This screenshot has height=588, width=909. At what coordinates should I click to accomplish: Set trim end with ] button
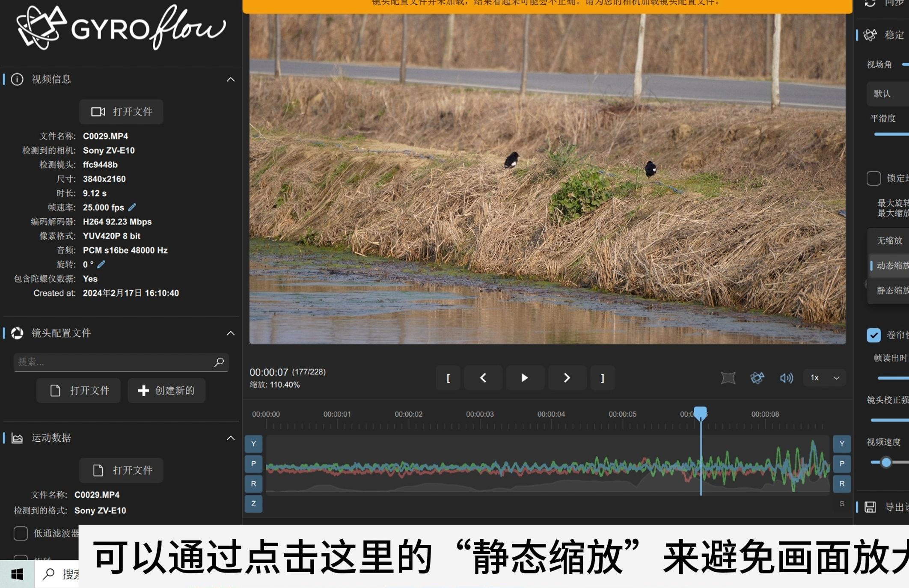coord(603,378)
